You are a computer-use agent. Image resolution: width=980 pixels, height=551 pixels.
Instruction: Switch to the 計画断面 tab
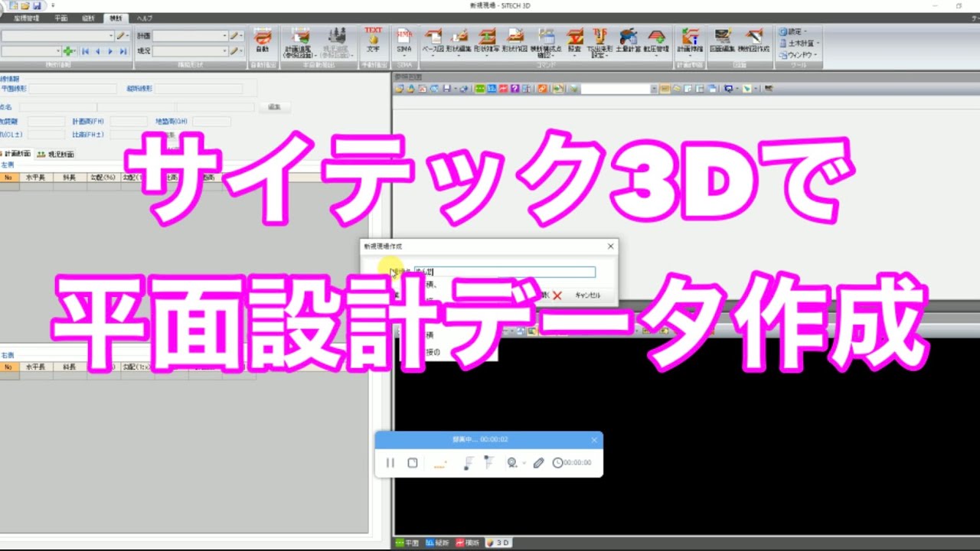[x=16, y=154]
